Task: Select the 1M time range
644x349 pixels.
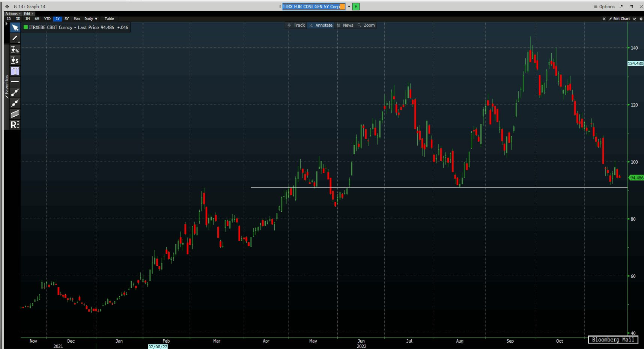Action: [x=27, y=19]
